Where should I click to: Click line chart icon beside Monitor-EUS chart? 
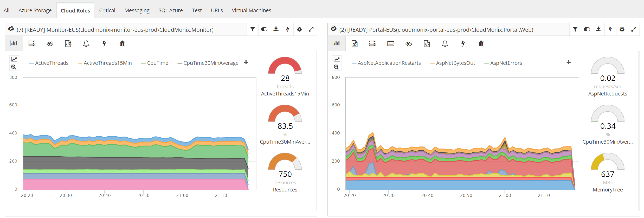coord(14,59)
